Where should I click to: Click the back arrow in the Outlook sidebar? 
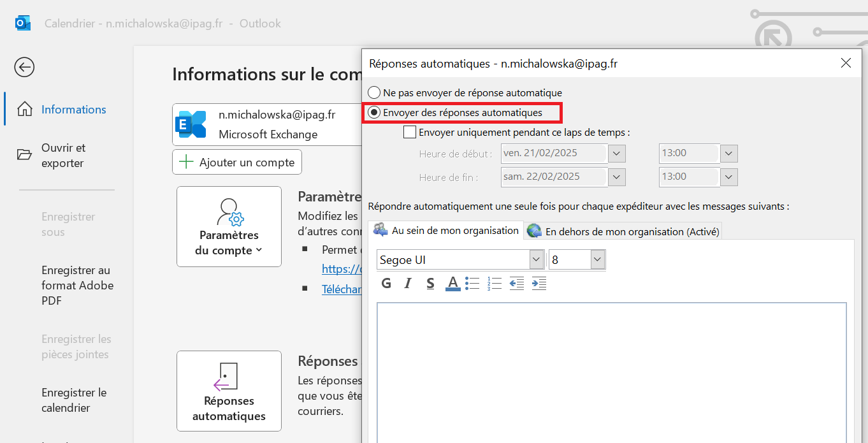point(24,67)
